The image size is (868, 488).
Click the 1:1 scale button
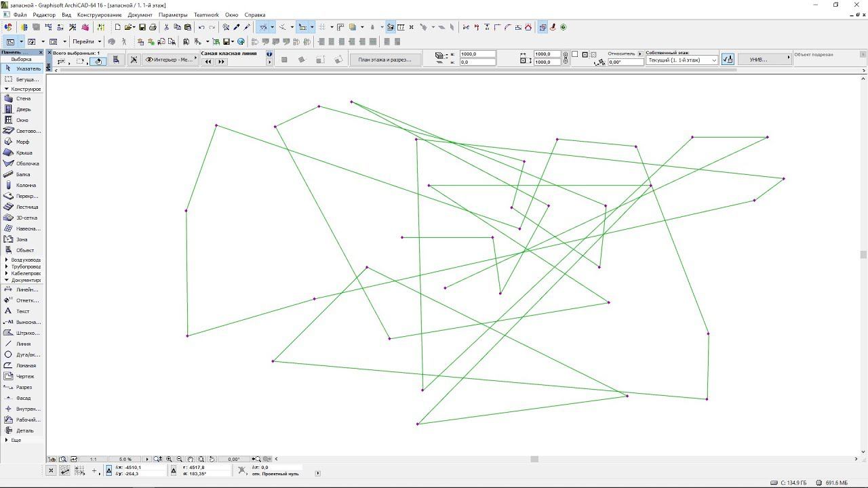point(94,459)
